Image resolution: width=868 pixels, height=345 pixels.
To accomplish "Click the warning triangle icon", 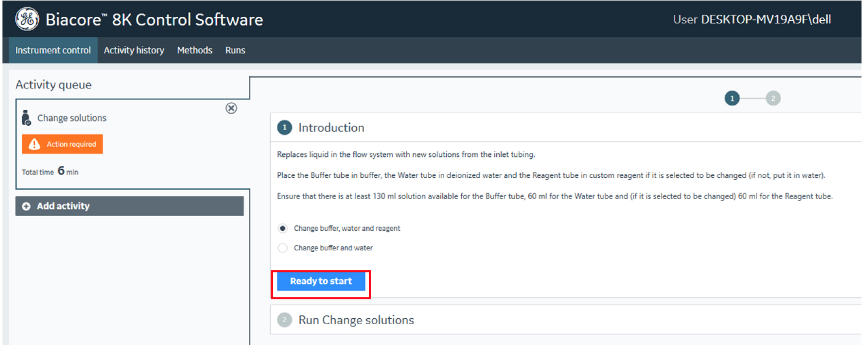I will (34, 144).
